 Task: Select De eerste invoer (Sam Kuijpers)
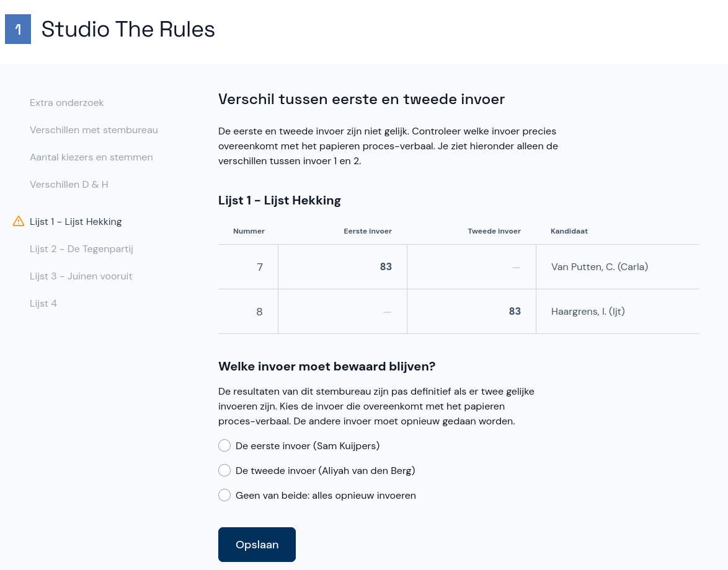pyautogui.click(x=224, y=446)
